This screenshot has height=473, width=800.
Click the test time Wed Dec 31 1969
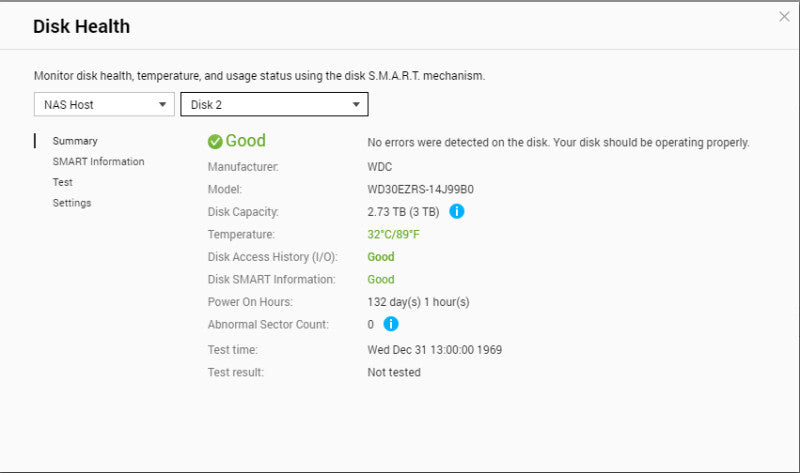point(435,350)
